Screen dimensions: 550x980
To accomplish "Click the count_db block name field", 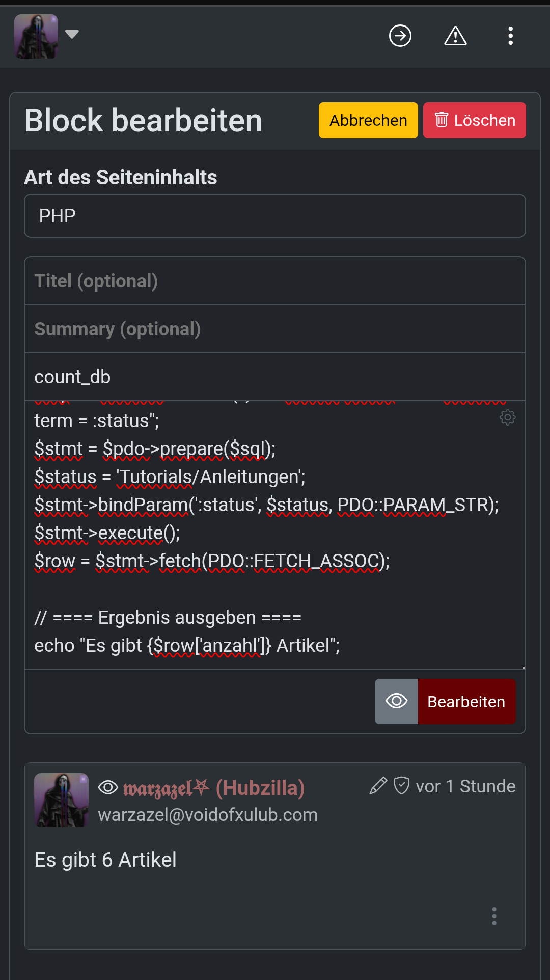I will click(275, 377).
